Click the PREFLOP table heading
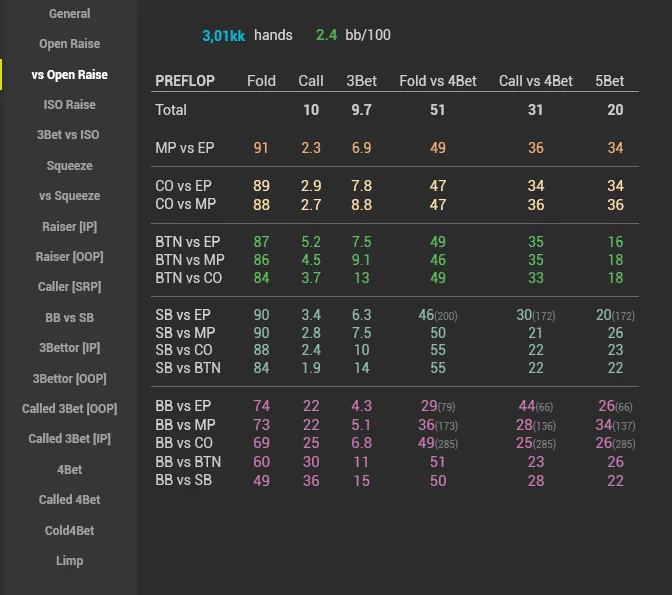 pos(187,81)
